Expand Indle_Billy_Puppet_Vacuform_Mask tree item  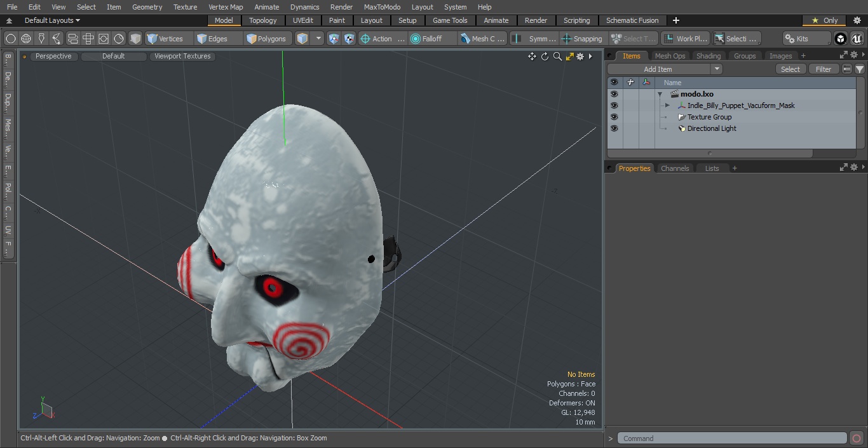click(x=667, y=105)
